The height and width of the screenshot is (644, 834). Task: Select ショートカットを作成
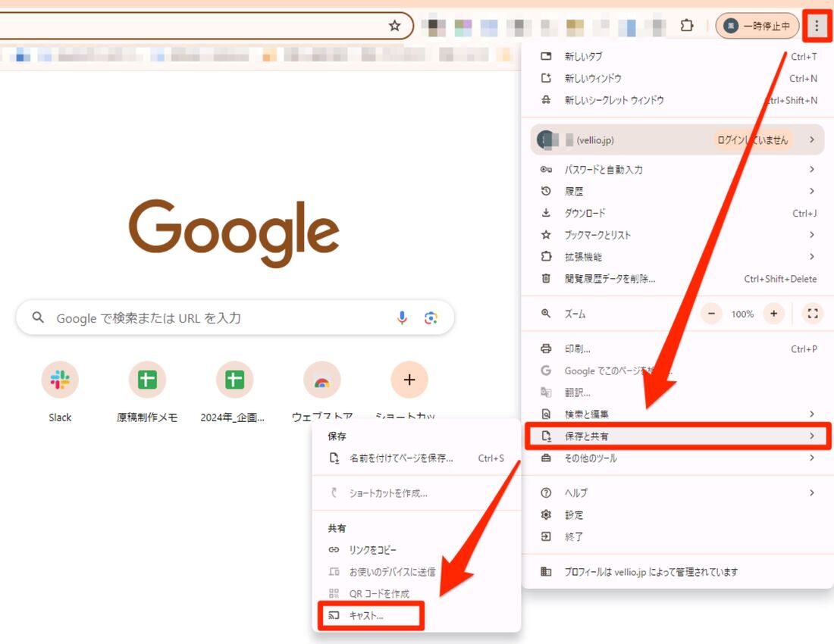click(416, 493)
